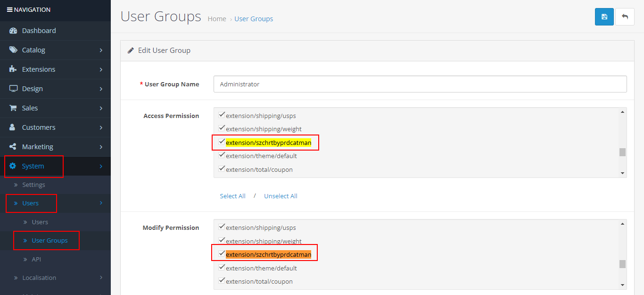
Task: Click the Catalog tags icon
Action: pyautogui.click(x=13, y=50)
